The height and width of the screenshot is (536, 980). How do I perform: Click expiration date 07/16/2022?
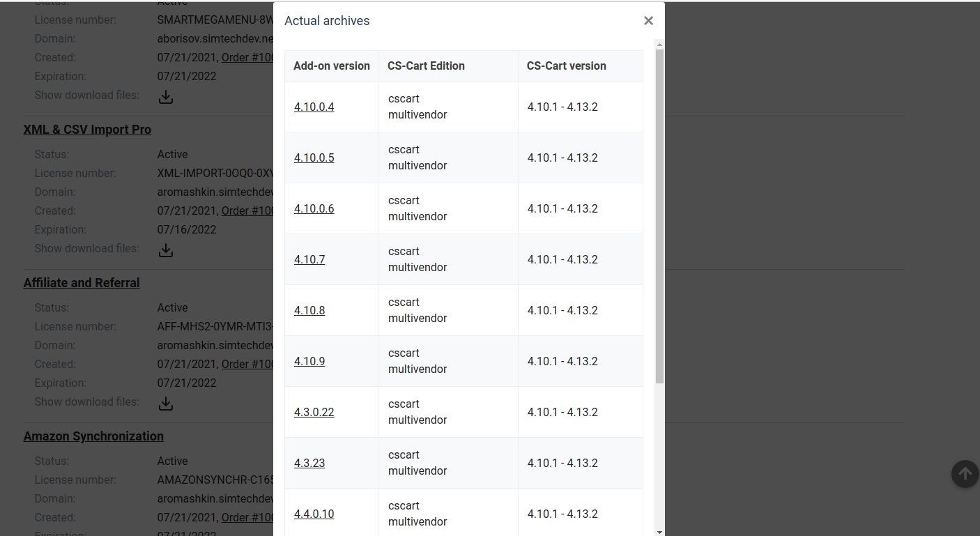[187, 229]
